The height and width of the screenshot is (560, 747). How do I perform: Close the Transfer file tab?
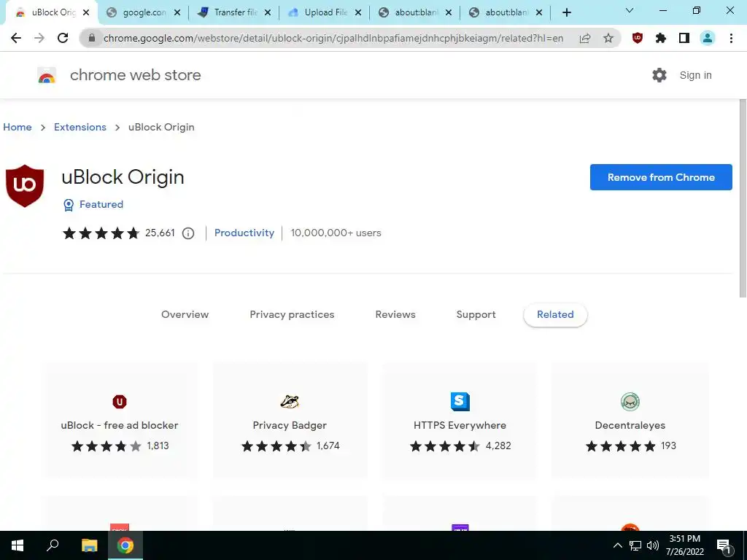[x=268, y=13]
